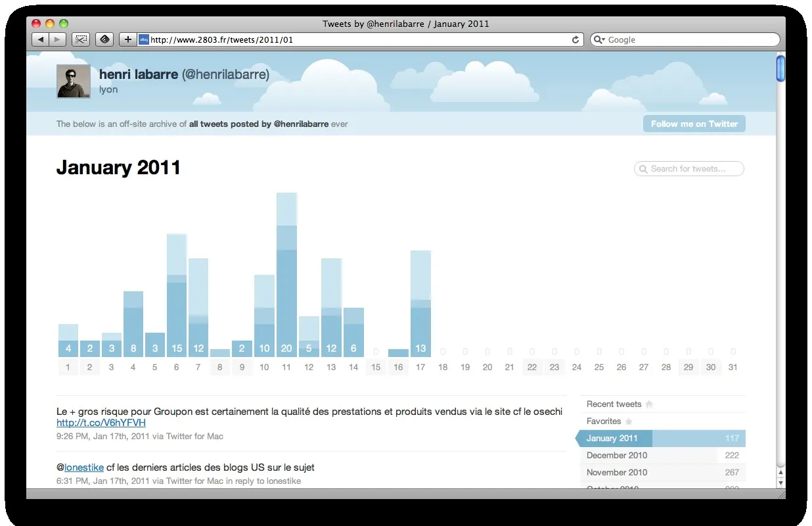Image resolution: width=812 pixels, height=526 pixels.
Task: Click the 'in reply to lonestike' text
Action: coord(263,481)
